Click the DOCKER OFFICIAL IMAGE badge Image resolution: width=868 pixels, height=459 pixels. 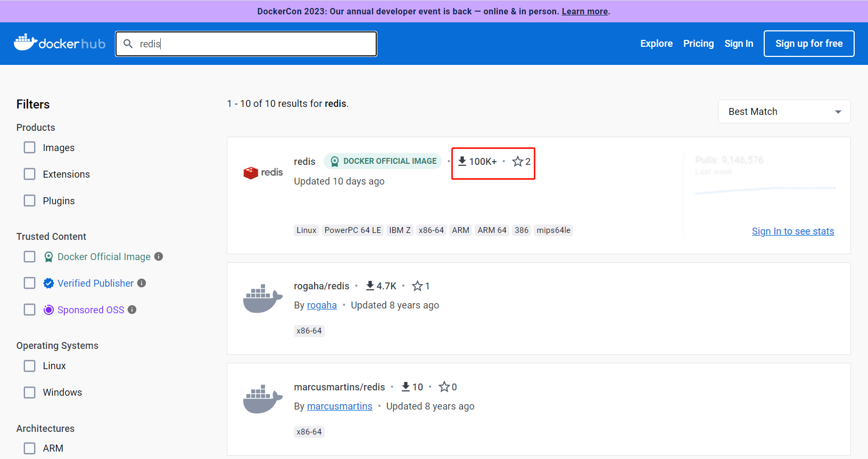pos(383,161)
